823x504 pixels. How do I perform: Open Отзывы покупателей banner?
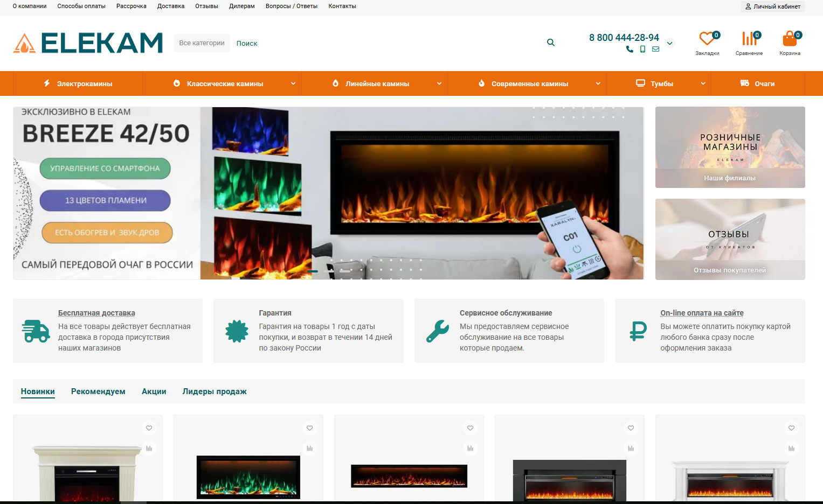730,239
